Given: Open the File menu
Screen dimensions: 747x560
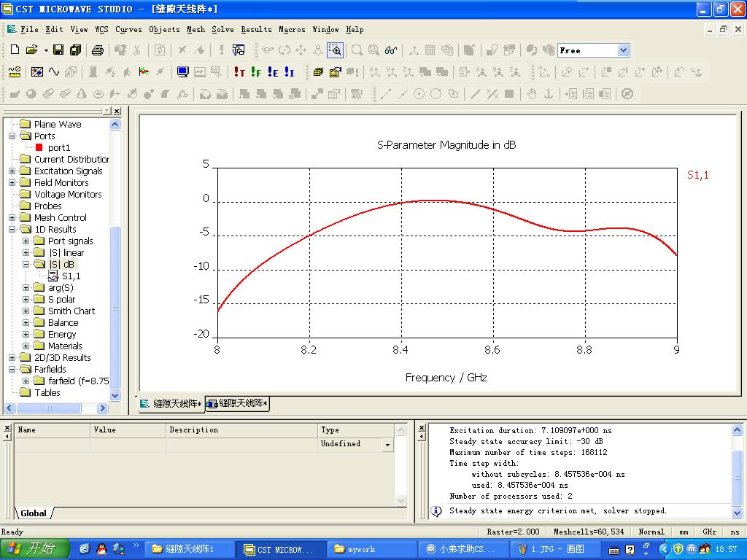Looking at the screenshot, I should 29,29.
